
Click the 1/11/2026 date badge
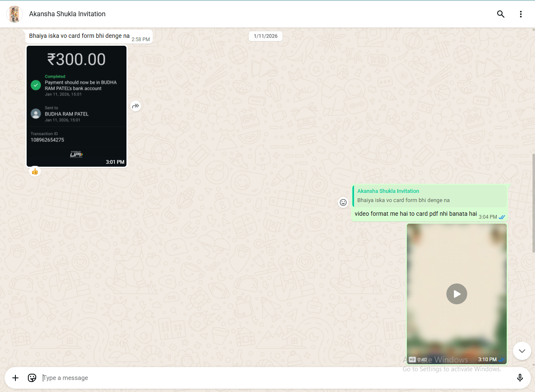[265, 36]
